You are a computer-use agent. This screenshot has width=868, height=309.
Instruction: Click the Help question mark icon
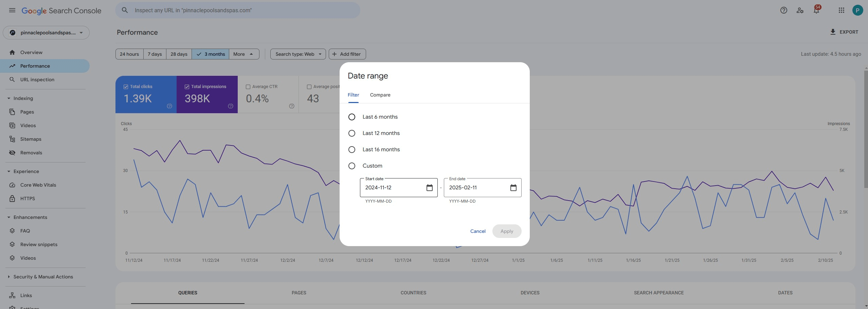point(783,10)
